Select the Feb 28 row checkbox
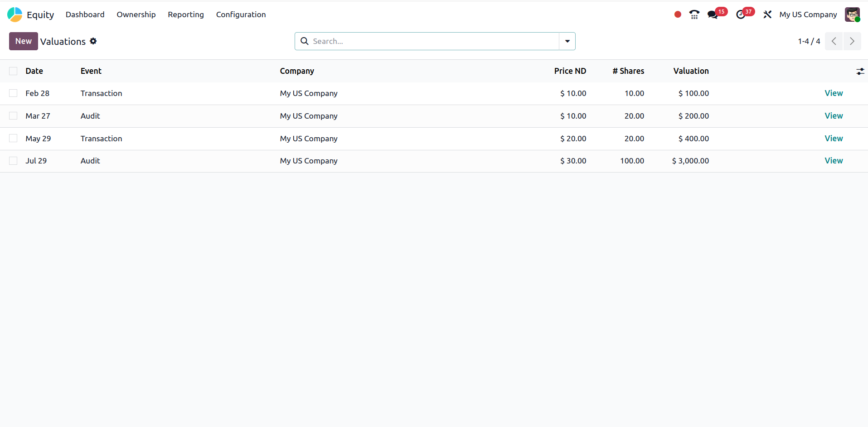 pos(13,93)
